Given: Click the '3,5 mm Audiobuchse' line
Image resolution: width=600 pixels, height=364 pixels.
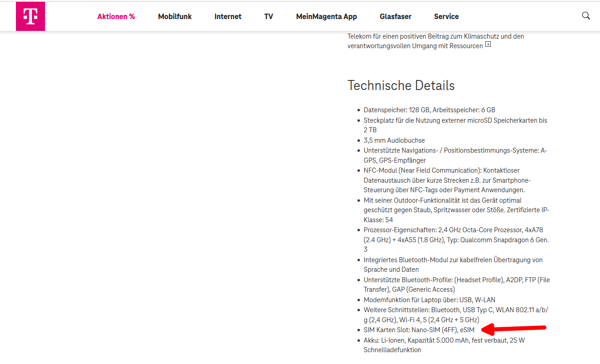Looking at the screenshot, I should tap(394, 140).
